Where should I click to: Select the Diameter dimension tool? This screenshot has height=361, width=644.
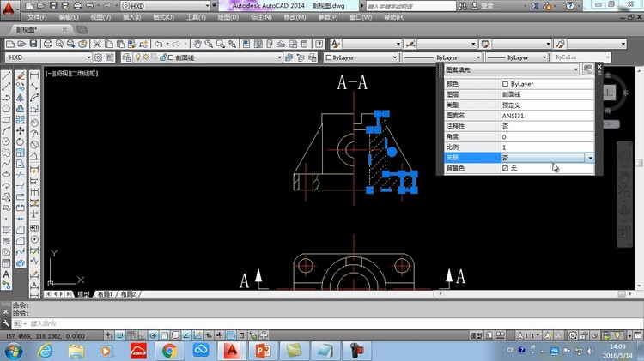tap(34, 145)
